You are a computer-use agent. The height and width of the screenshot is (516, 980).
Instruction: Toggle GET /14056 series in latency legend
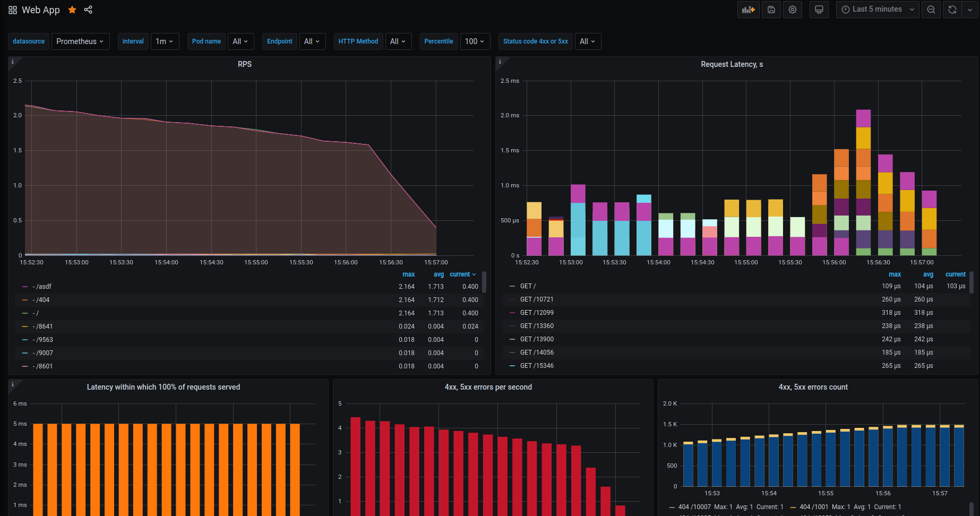[537, 352]
